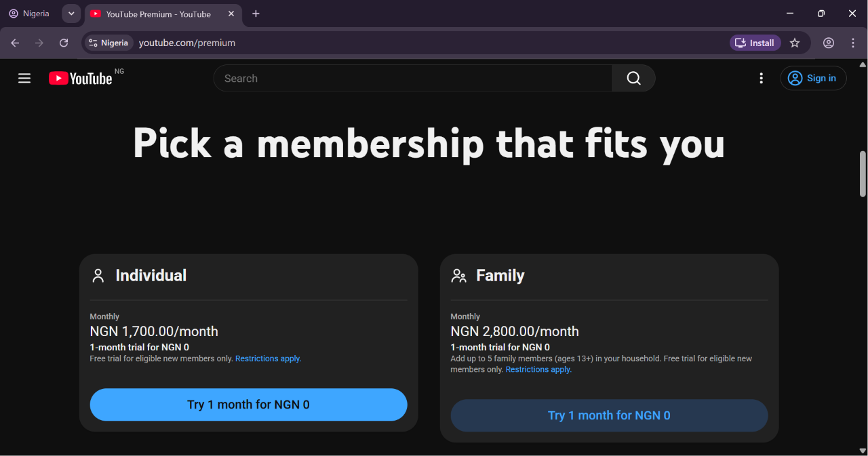Click the page vertical scrollbar thumb
Screen dimensions: 868x456
pyautogui.click(x=863, y=173)
